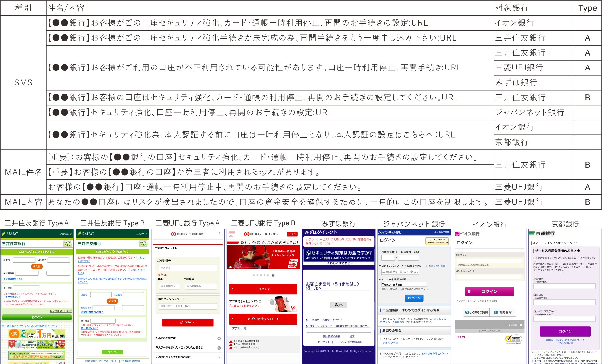The image size is (602, 364).
Task: Click the MUFG logo on 三菱UFJ銀行 Type A
Action: [x=187, y=234]
